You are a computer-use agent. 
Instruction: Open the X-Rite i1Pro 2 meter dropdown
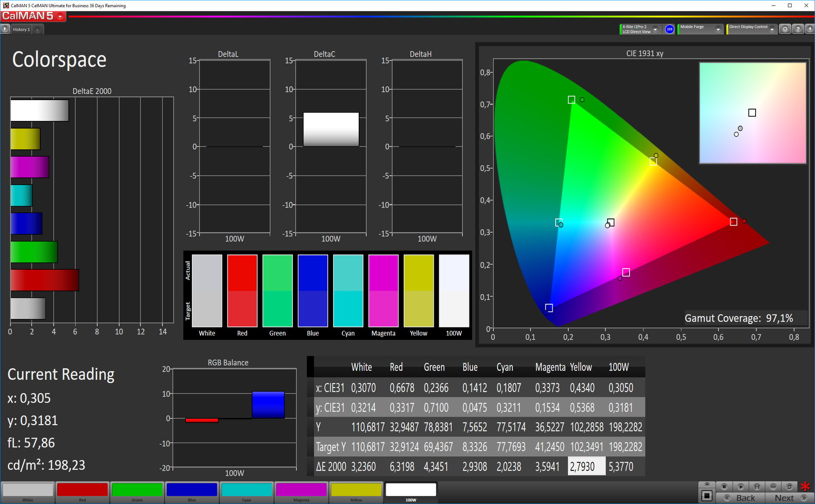[x=655, y=29]
